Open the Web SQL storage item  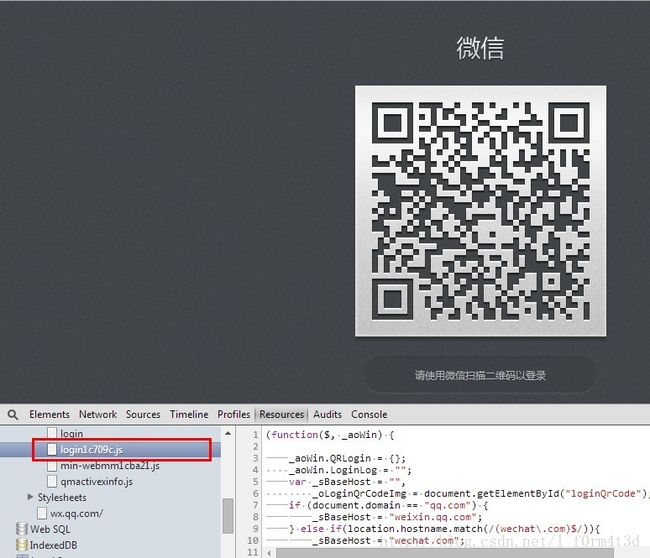click(50, 529)
